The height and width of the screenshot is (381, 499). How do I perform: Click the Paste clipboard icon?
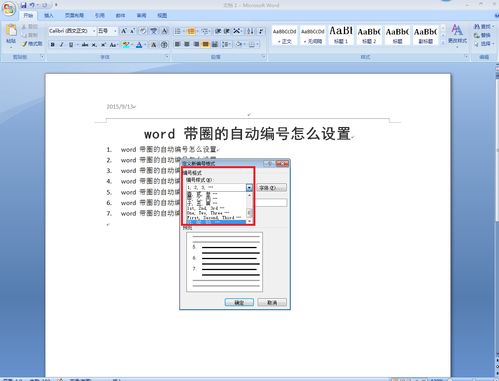pyautogui.click(x=11, y=31)
